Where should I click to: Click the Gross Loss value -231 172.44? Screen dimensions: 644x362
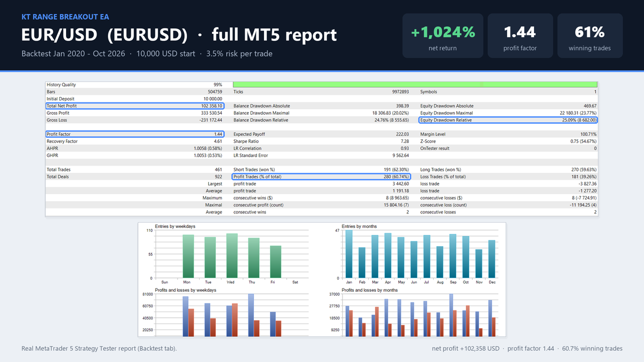tap(210, 120)
